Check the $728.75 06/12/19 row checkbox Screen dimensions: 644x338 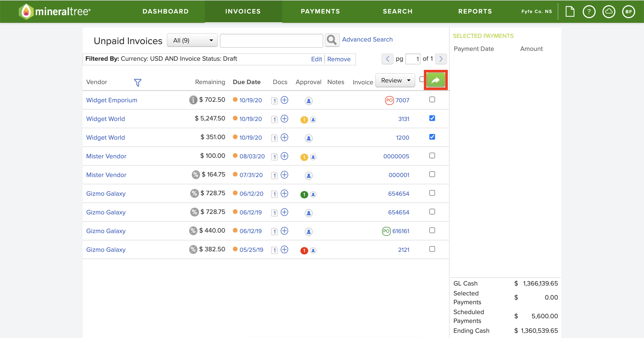432,212
